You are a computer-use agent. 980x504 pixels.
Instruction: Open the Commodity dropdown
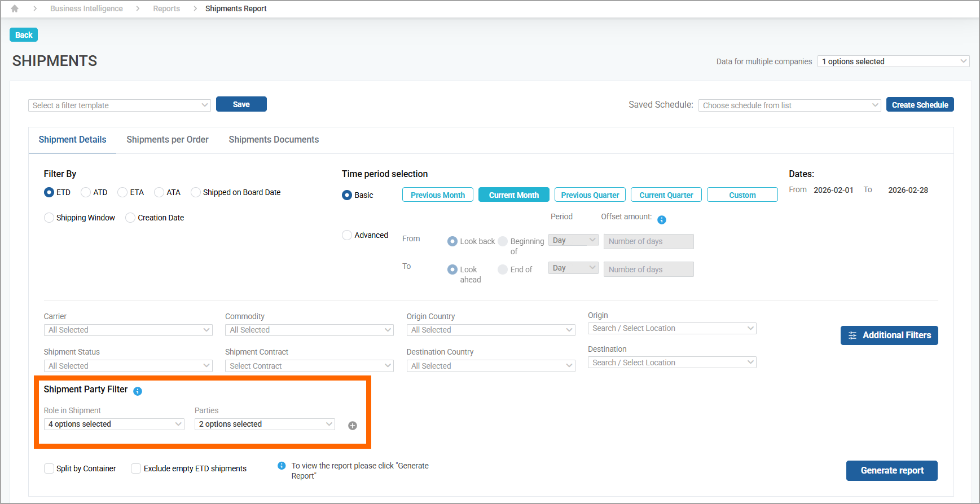pos(309,330)
